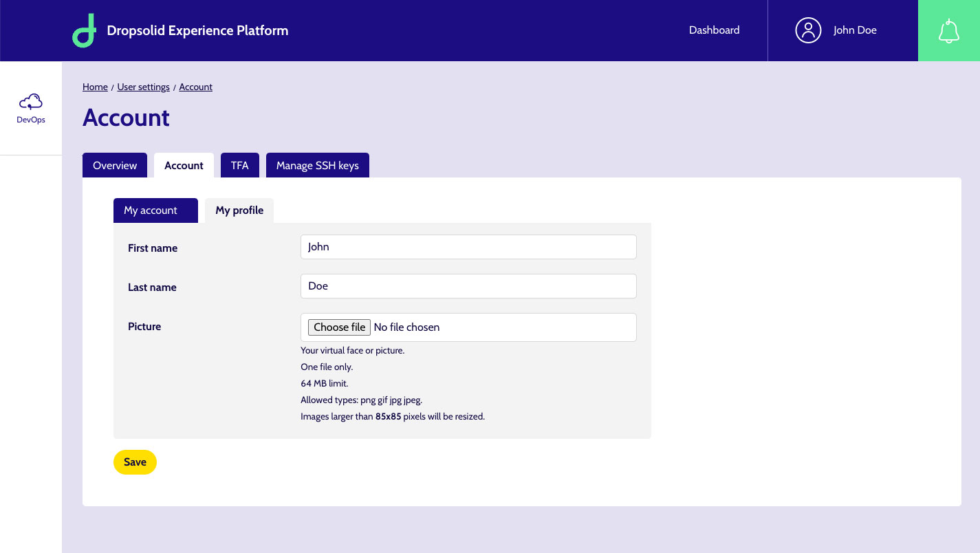Follow the User settings breadcrumb link
This screenshot has height=553, width=980.
tap(143, 87)
